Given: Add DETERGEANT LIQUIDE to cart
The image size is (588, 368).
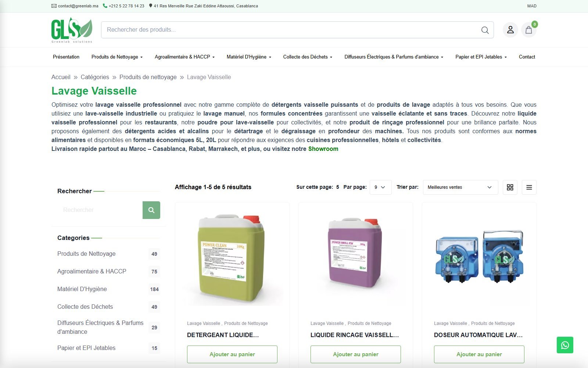Looking at the screenshot, I should point(232,354).
